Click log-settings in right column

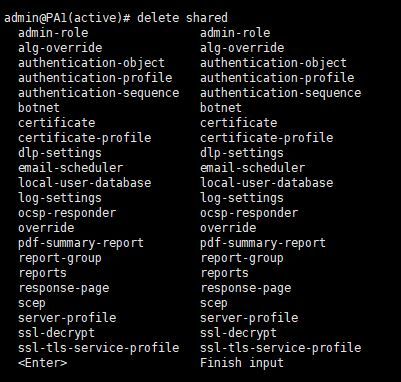[242, 198]
